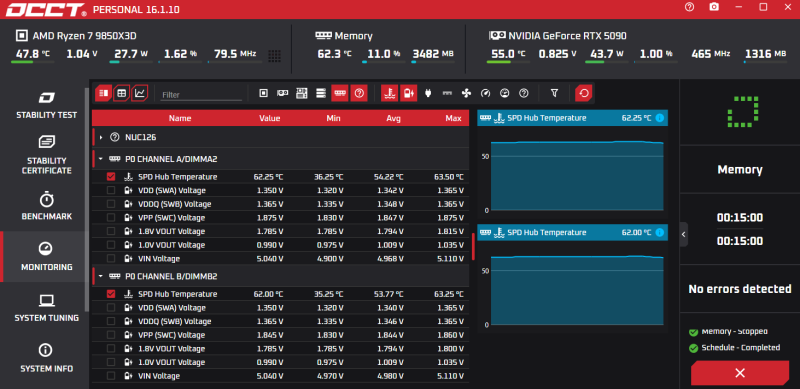Click the CPU core grid icon
This screenshot has height=389, width=800.
pyautogui.click(x=274, y=56)
